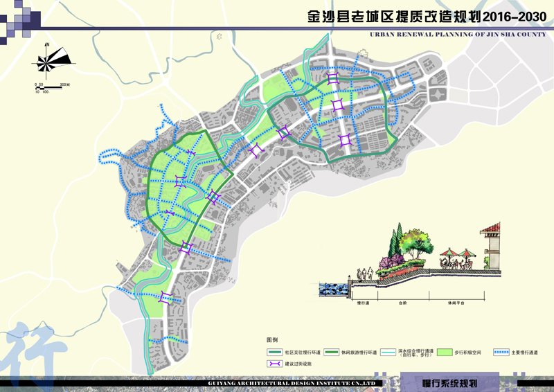This screenshot has height=392, width=554.
Task: Click the 社区交往慢行环道 legend line symbol
Action: coord(274,353)
